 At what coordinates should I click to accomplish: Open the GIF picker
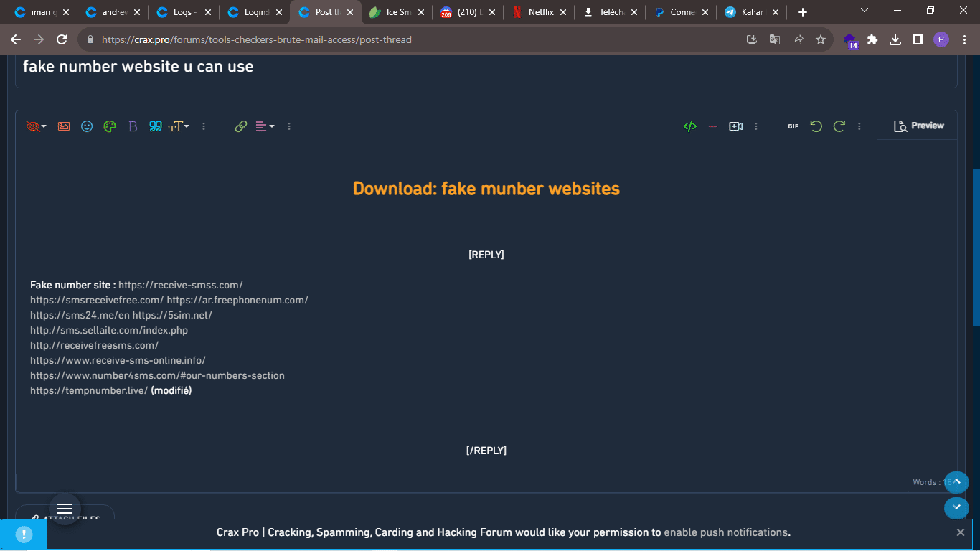point(793,126)
